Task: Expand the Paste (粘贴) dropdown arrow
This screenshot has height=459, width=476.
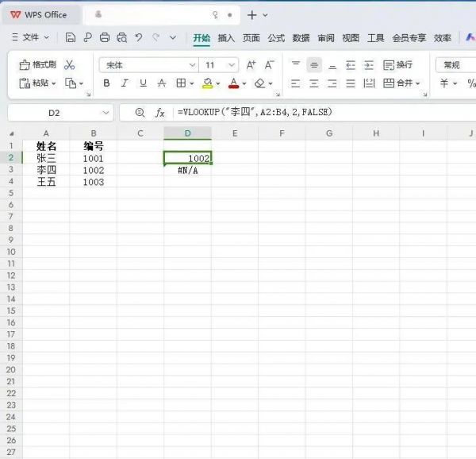Action: (x=52, y=83)
